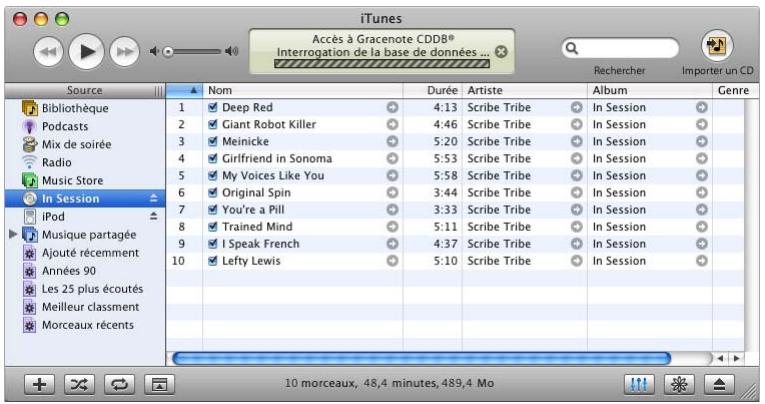
Task: Select Morceaux récents playlist
Action: point(85,324)
